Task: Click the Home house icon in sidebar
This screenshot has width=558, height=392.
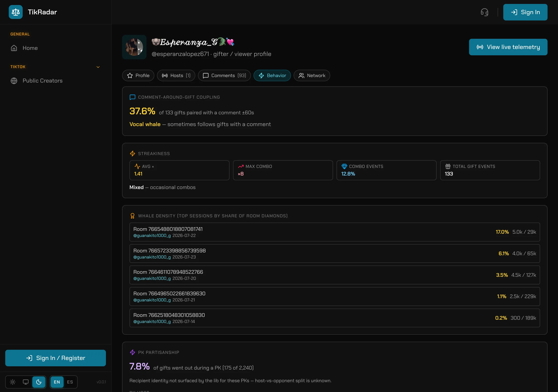Action: pos(14,48)
